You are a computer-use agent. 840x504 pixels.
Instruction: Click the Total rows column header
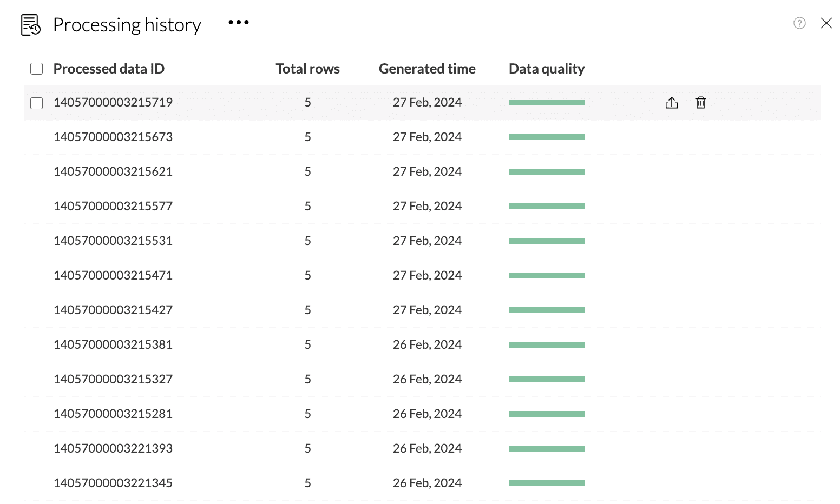(307, 69)
